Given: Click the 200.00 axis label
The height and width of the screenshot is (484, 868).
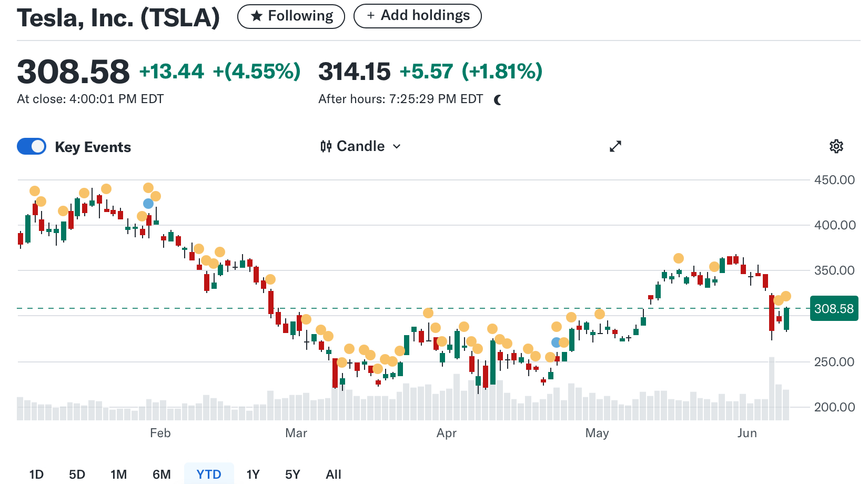Looking at the screenshot, I should point(835,407).
